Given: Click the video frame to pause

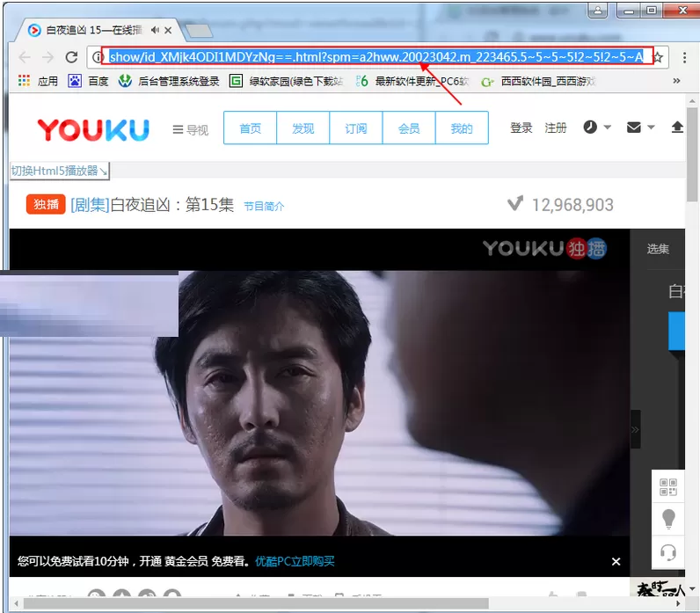Looking at the screenshot, I should 319,402.
